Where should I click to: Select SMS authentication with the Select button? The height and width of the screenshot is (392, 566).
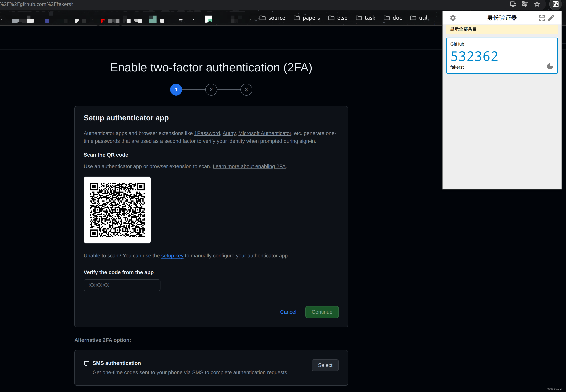[x=325, y=365]
